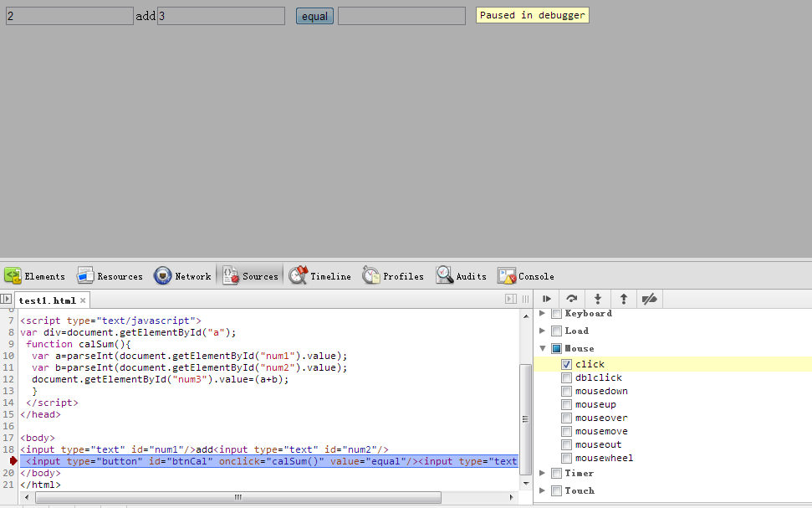This screenshot has width=812, height=508.
Task: Click the step out icon
Action: (623, 299)
